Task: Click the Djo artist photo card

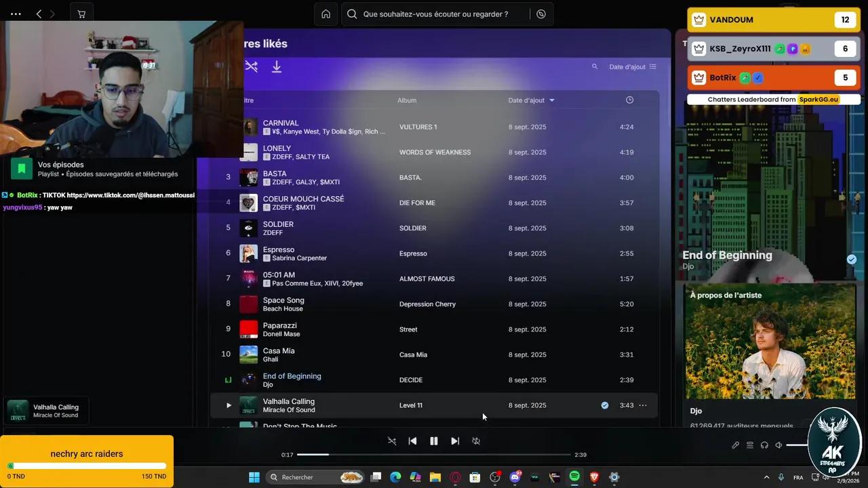Action: (772, 342)
